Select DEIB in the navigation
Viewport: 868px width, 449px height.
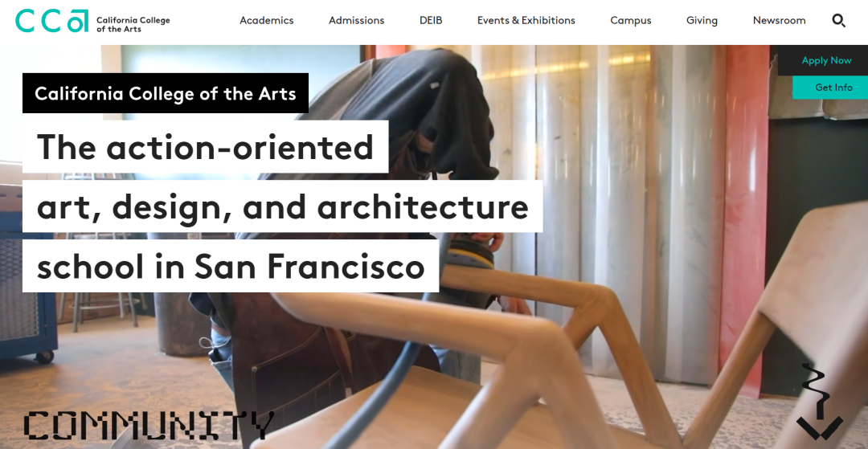pos(431,20)
